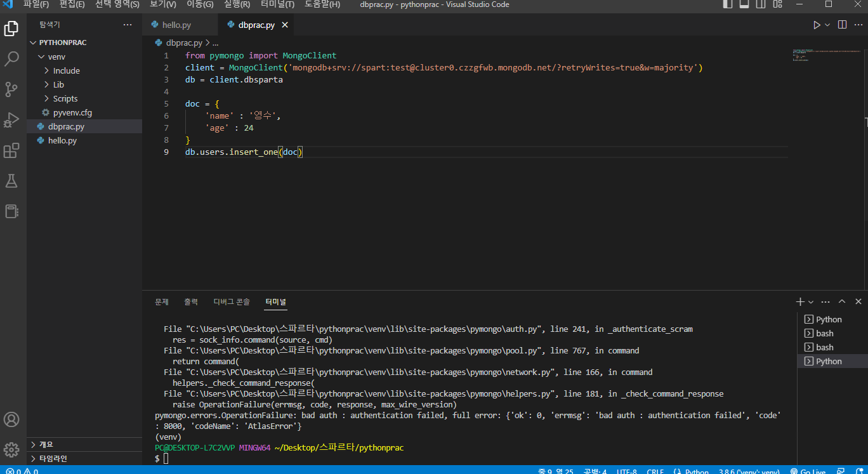Open the 선택 영역(S) menu
Viewport: 868px width, 474px height.
[117, 4]
